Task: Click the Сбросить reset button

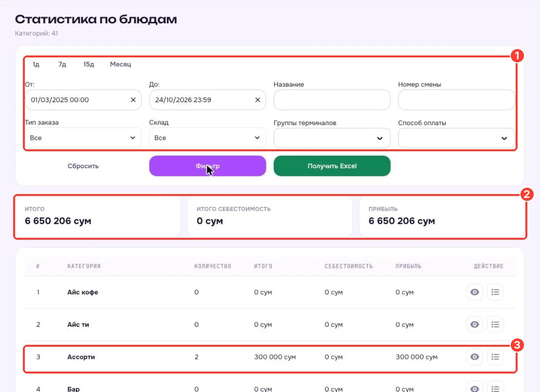Action: click(x=83, y=166)
